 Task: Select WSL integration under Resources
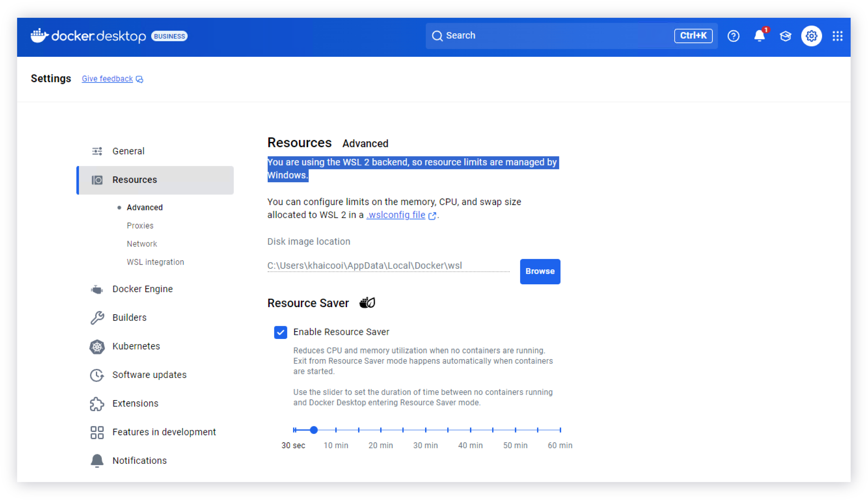click(x=155, y=262)
